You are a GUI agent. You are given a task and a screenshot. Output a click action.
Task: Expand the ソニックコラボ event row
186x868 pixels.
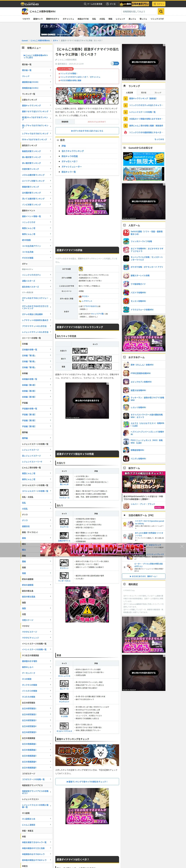(37, 222)
